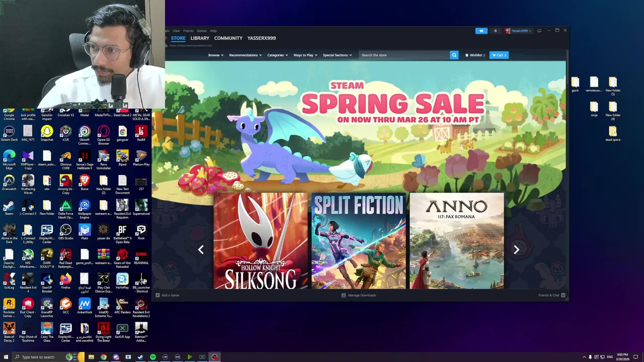This screenshot has width=644, height=362.
Task: Open Steam Big Picture mode icon
Action: (539, 31)
